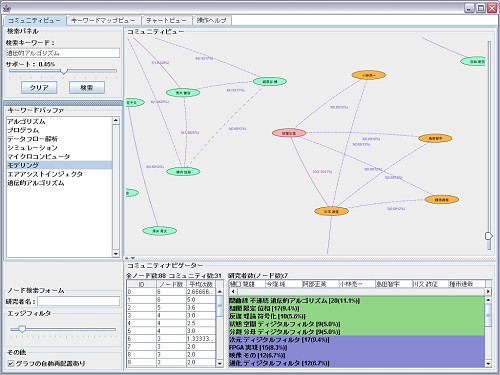This screenshot has width=500, height=375.
Task: Click researcher list scroll-left arrow
Action: (233, 292)
